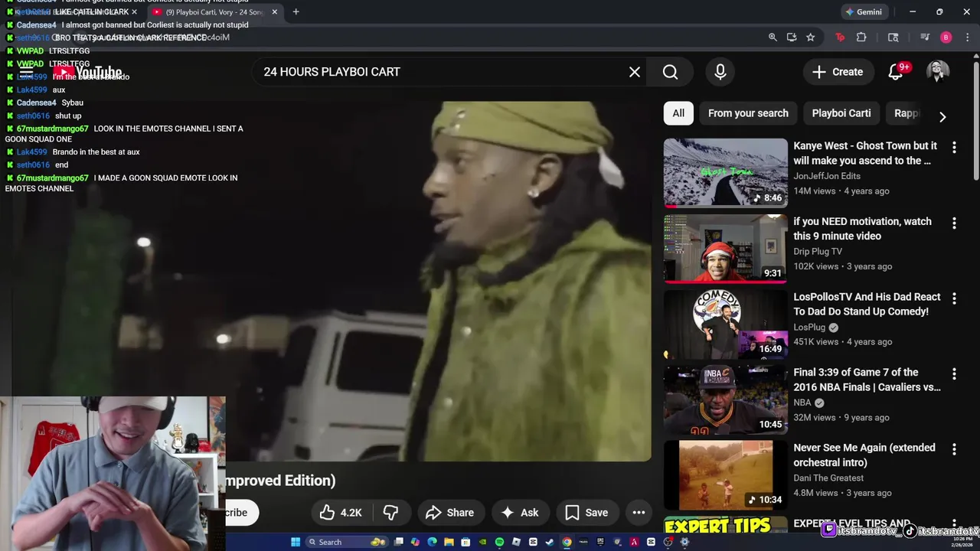Dislike the video with thumbs down
980x551 pixels.
(391, 513)
